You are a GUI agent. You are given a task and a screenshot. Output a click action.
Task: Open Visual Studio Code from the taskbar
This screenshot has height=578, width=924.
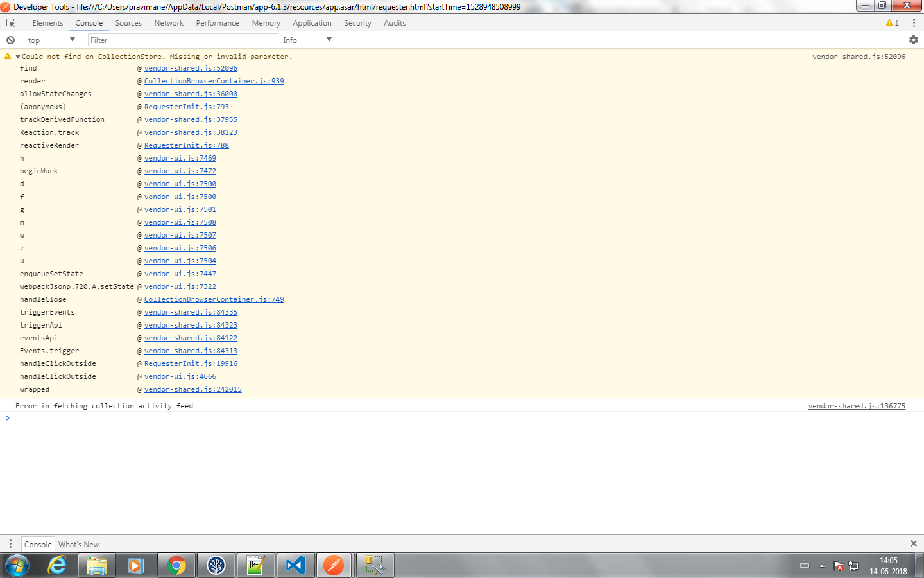pos(295,565)
